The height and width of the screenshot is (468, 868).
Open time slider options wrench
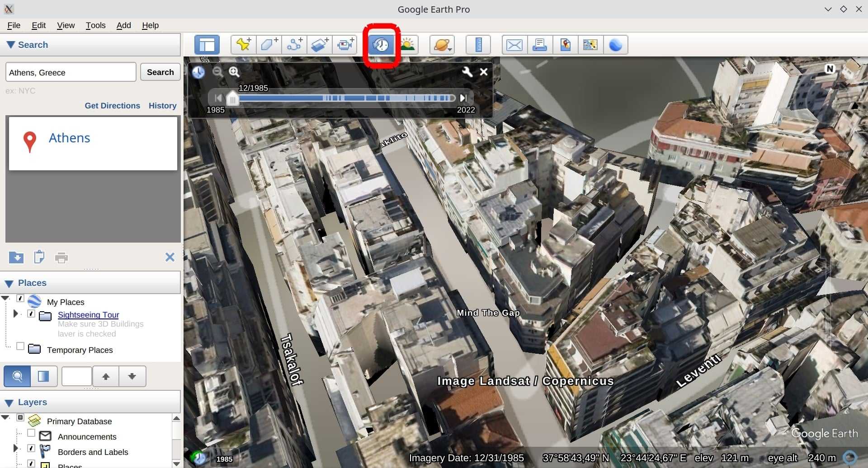[x=467, y=72]
